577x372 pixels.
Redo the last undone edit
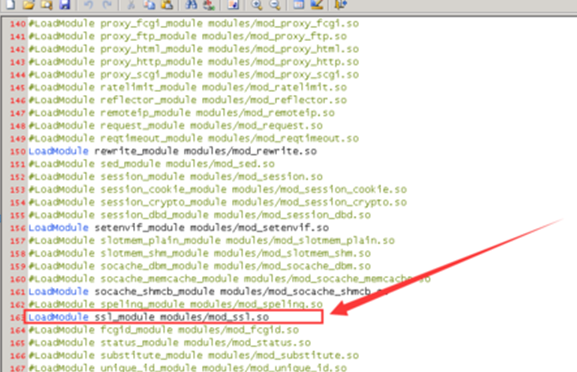click(x=107, y=4)
